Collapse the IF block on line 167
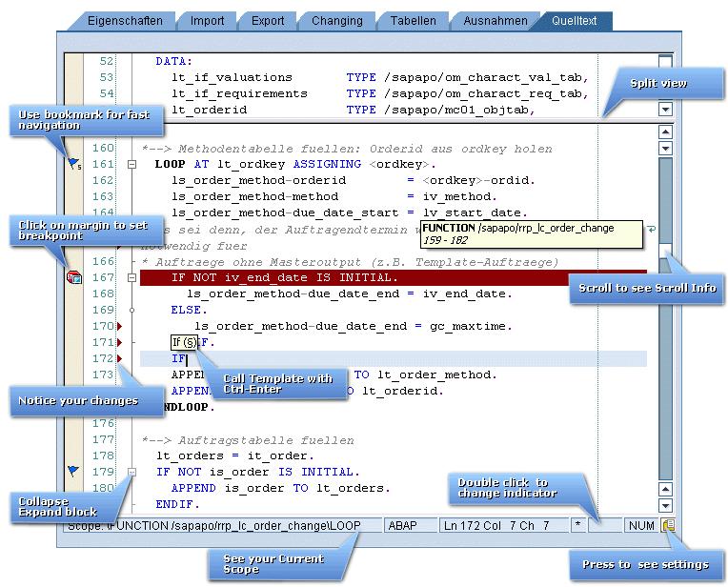 pos(132,277)
